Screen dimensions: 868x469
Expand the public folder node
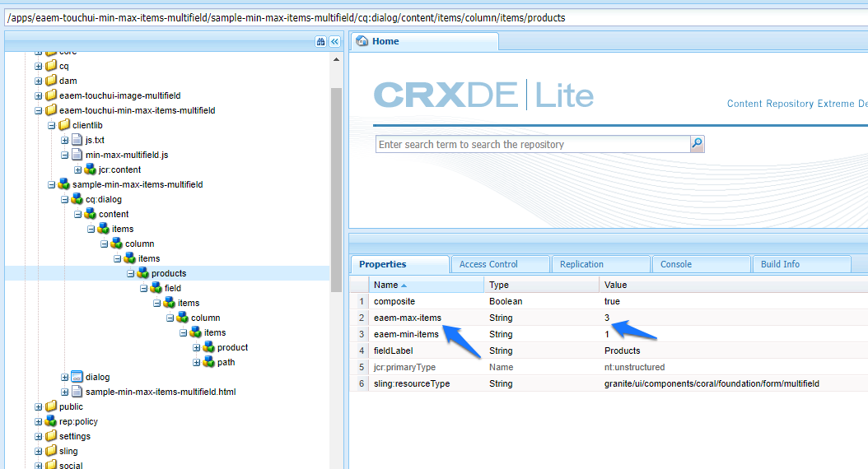click(38, 407)
